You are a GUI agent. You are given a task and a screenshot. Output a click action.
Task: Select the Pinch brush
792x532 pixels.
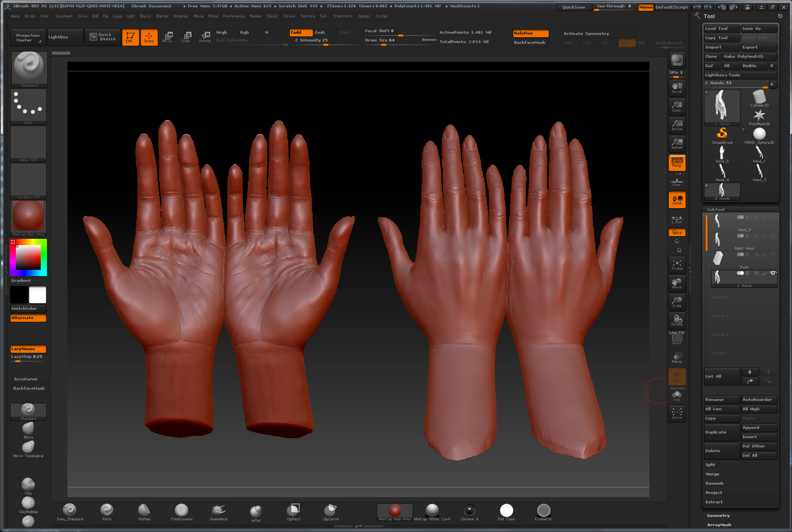coord(107,511)
